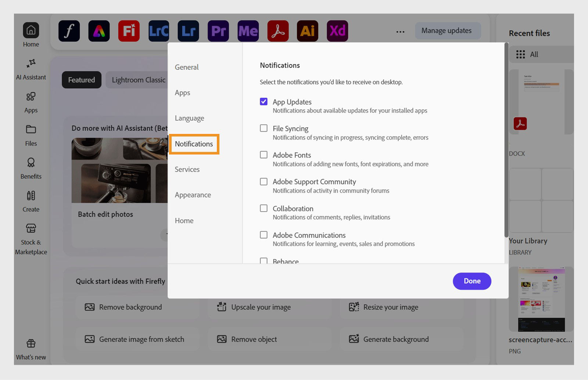
Task: Open the Language preferences tab
Action: [189, 118]
